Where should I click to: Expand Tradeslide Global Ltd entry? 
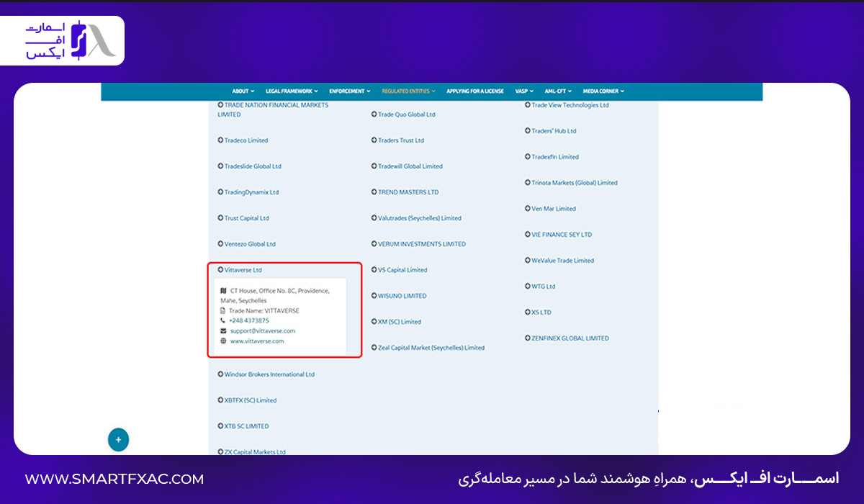249,166
